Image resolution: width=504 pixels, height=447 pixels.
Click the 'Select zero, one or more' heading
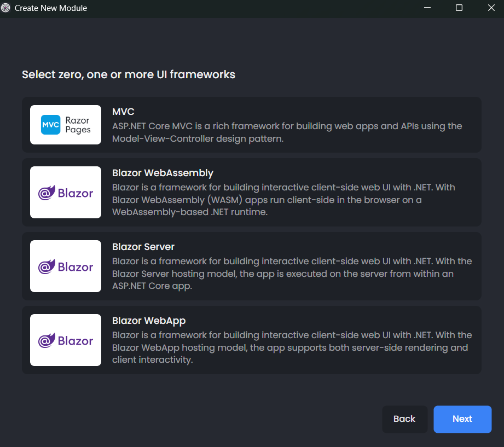click(129, 74)
